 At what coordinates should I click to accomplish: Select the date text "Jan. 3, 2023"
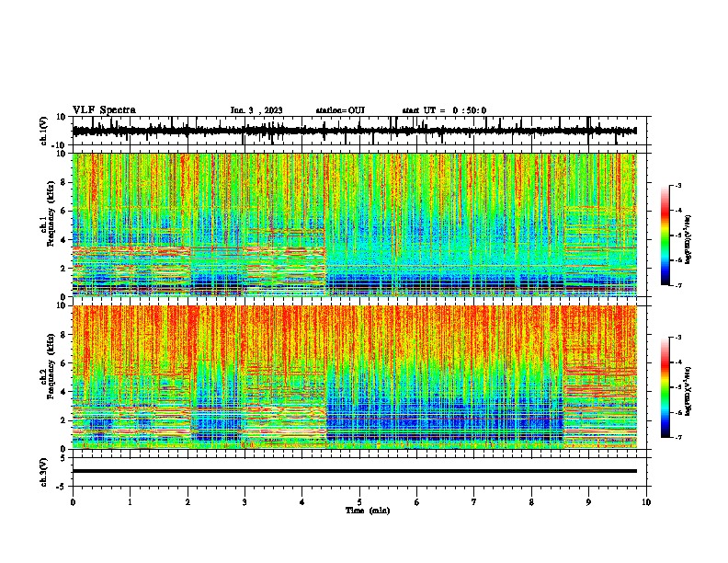pos(256,110)
